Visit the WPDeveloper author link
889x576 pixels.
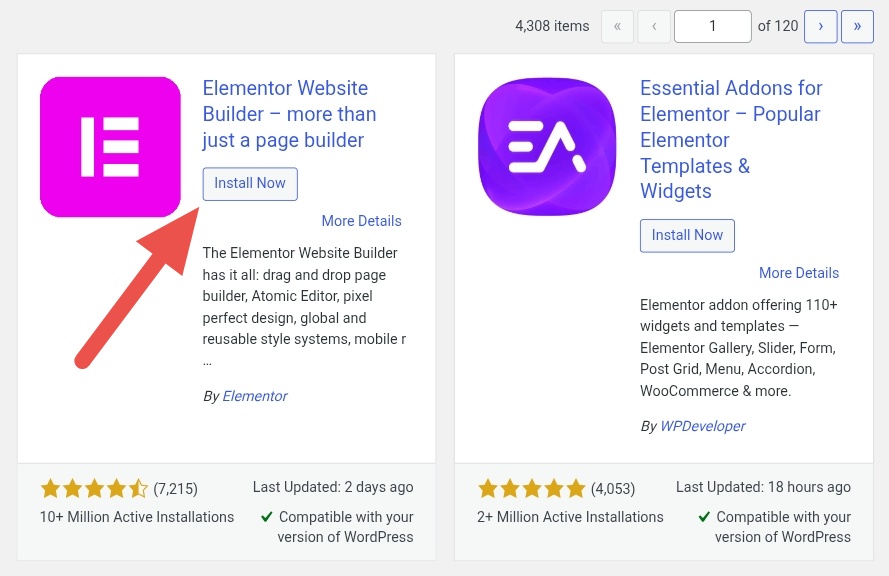tap(702, 426)
